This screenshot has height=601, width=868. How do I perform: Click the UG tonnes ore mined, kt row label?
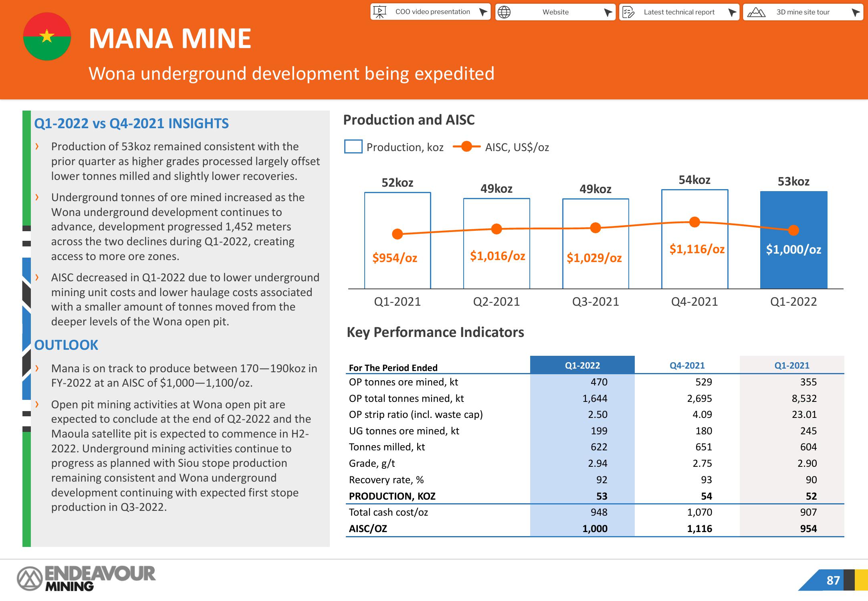click(x=404, y=431)
